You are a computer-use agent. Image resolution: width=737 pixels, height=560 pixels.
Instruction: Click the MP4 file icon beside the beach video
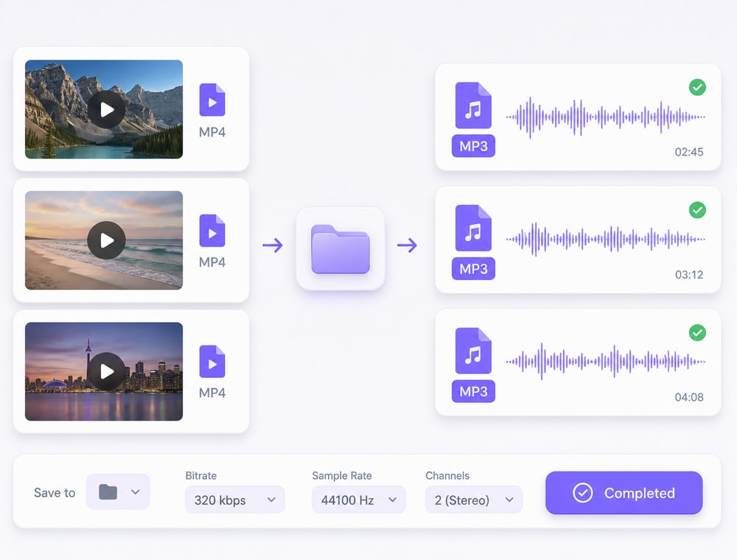coord(212,231)
